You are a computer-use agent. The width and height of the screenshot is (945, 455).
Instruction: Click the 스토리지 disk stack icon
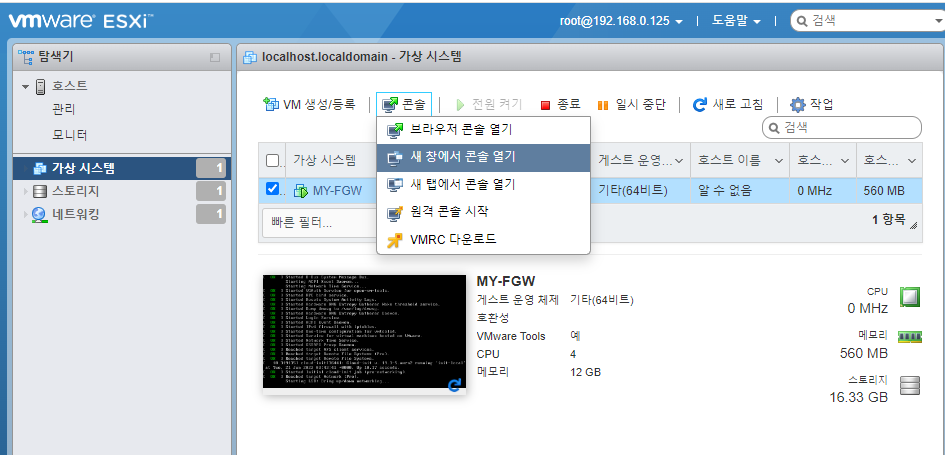coord(909,384)
